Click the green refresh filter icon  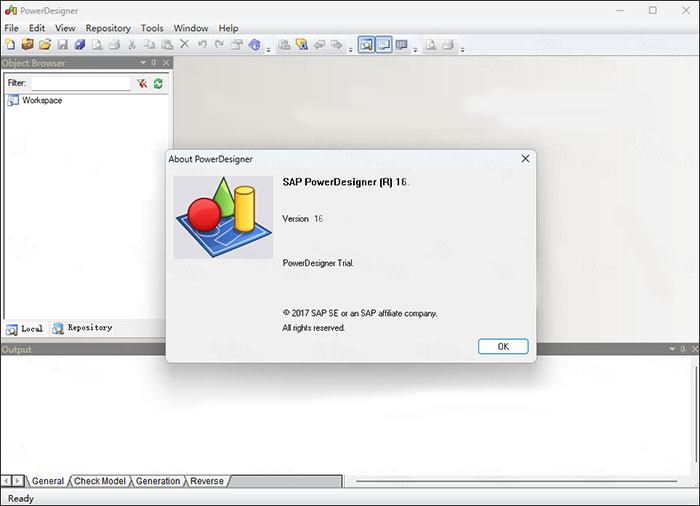(158, 84)
